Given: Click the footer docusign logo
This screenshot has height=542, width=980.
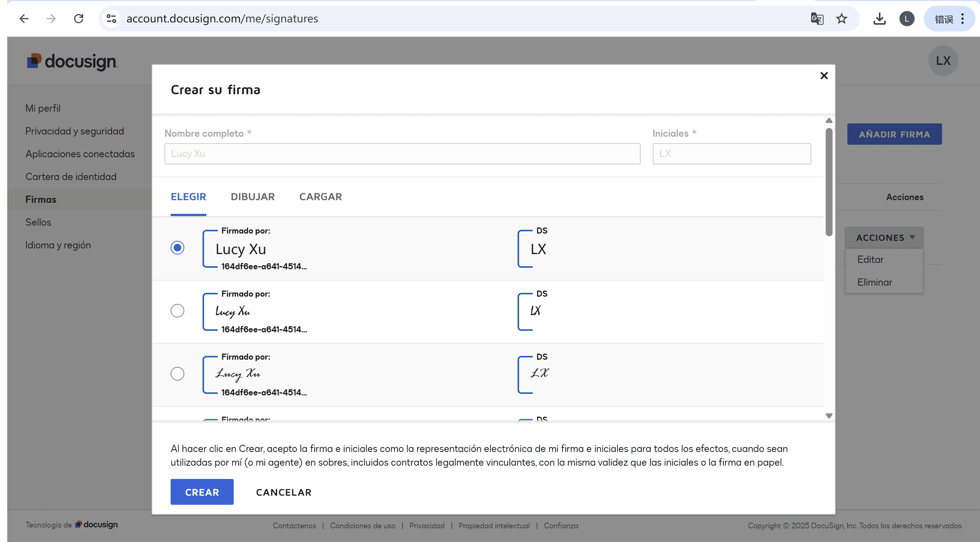Looking at the screenshot, I should (x=97, y=525).
